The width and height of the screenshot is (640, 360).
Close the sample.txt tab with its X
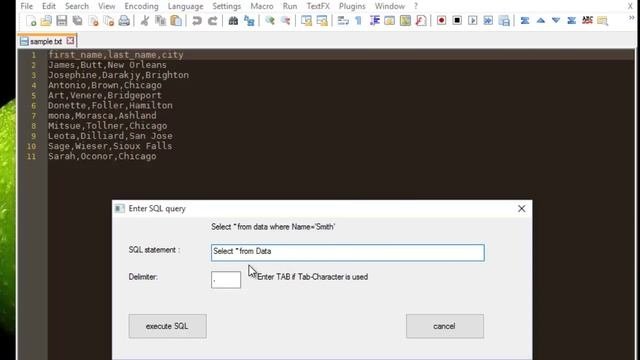tap(70, 41)
